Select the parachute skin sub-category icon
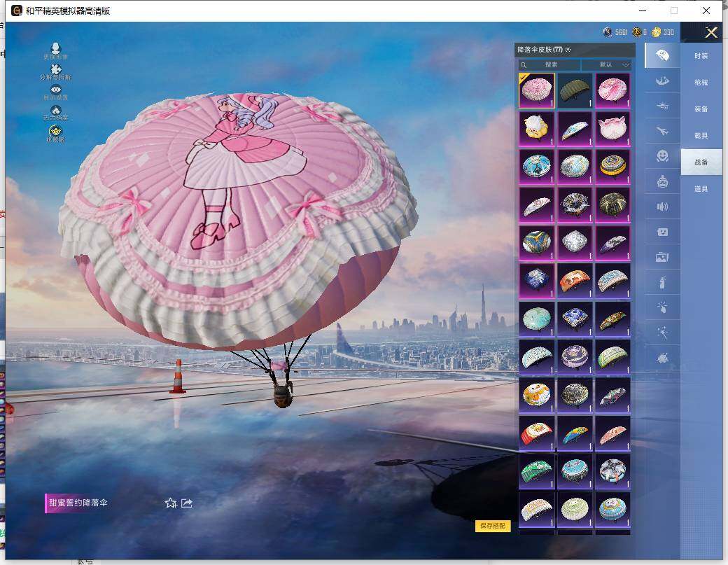 (x=662, y=56)
